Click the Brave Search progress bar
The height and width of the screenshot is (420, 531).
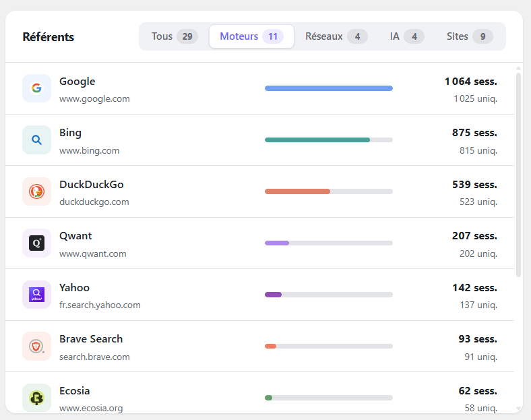coord(328,346)
